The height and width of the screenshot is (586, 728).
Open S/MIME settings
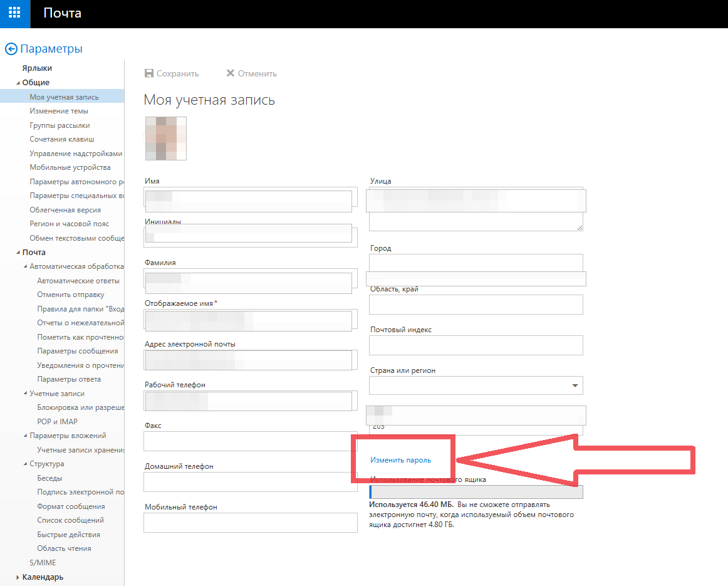(x=43, y=563)
